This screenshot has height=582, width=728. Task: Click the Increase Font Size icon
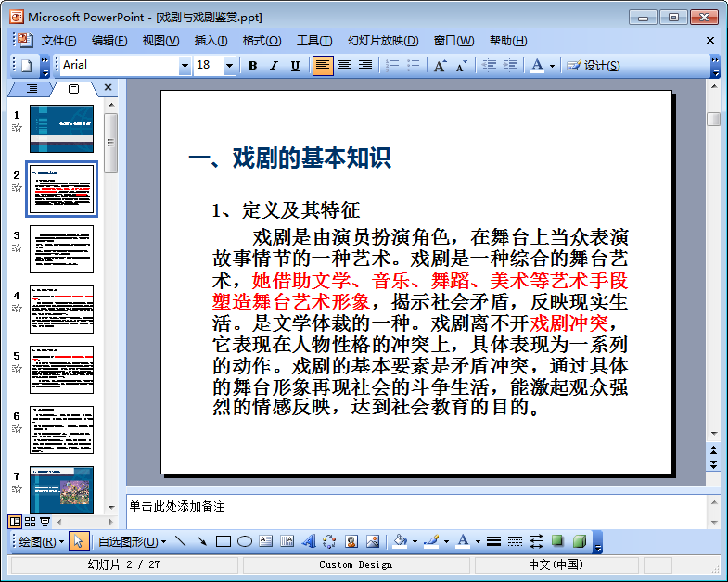(440, 66)
